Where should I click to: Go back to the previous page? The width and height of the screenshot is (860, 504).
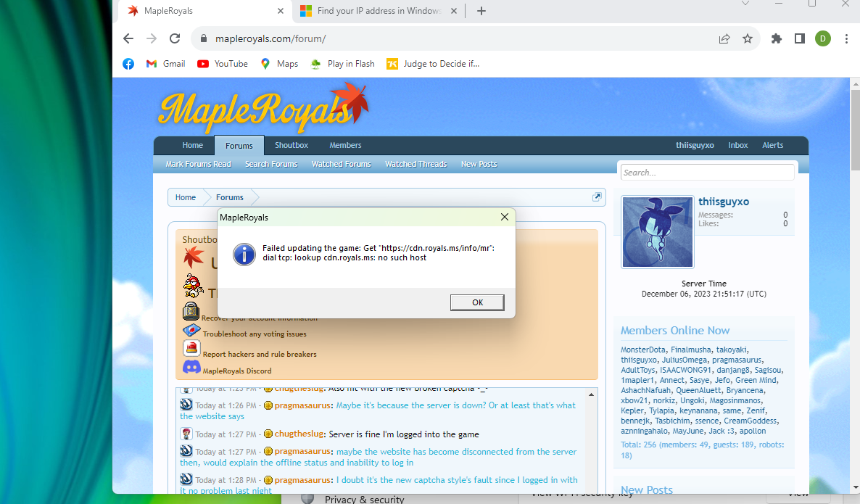128,38
